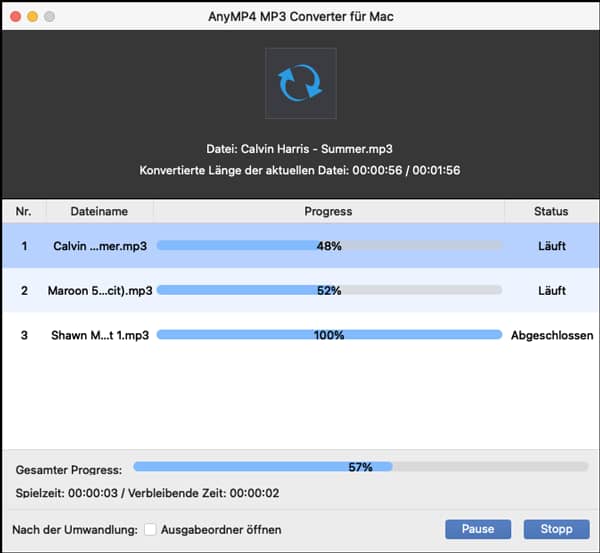Enable the Ausgabeordner öffnen checkbox
Viewport: 600px width, 553px height.
[x=150, y=530]
